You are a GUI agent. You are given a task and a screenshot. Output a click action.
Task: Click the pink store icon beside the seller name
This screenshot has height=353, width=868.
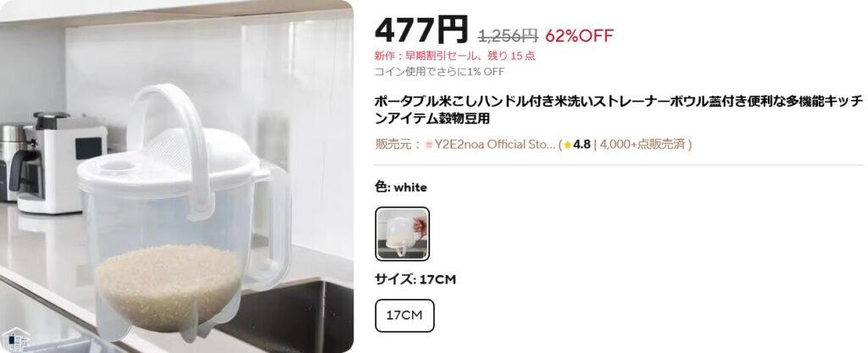(428, 145)
